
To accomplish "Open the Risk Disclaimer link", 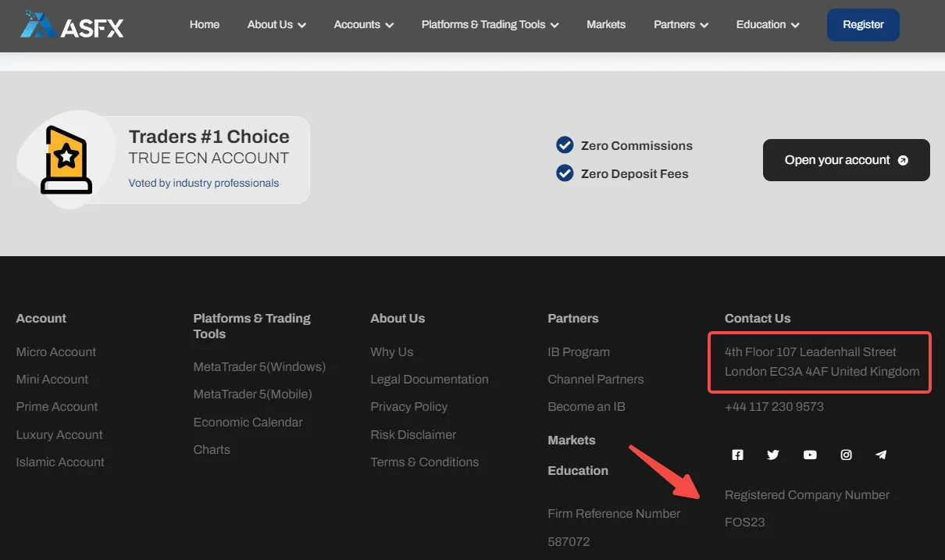I will click(413, 435).
